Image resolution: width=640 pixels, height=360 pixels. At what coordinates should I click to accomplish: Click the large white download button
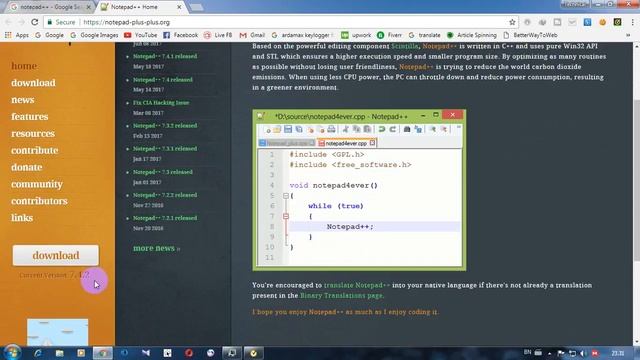[x=56, y=255]
